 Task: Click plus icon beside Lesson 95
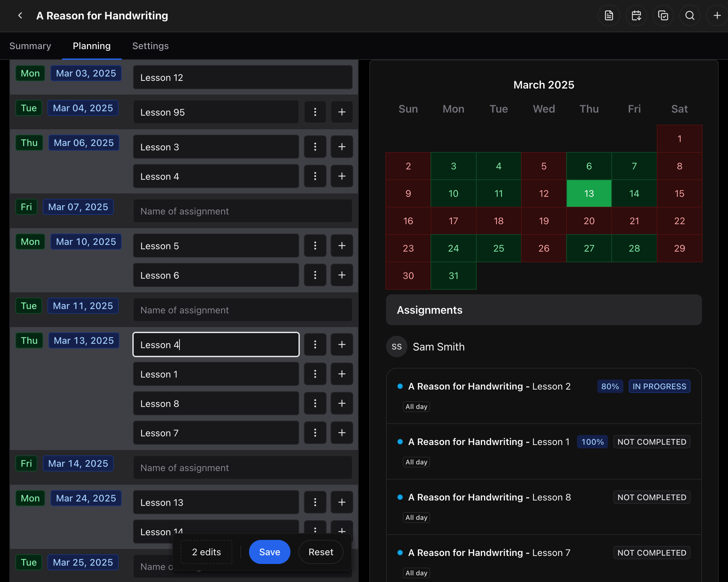coord(341,112)
